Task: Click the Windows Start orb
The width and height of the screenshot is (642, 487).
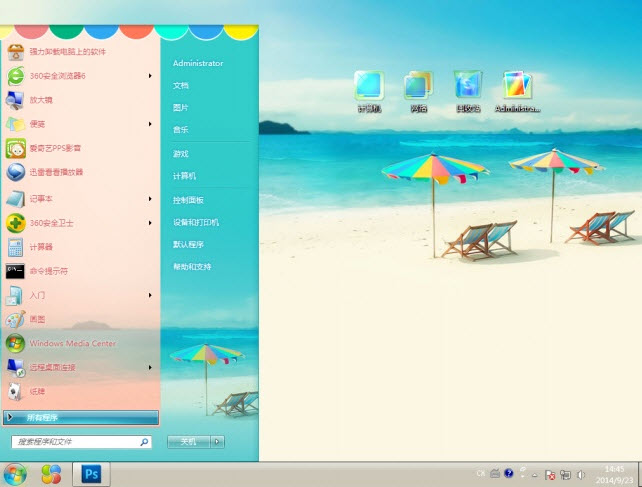Action: (x=15, y=473)
